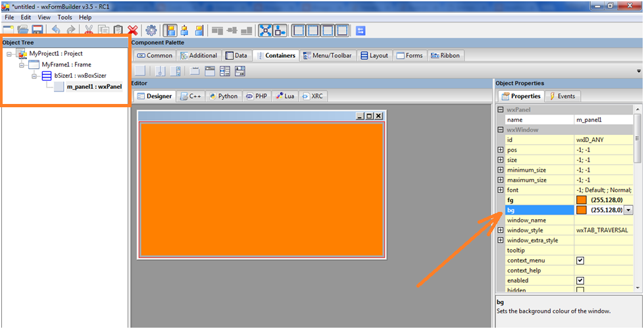Switch to the Common palette tab

(x=155, y=55)
